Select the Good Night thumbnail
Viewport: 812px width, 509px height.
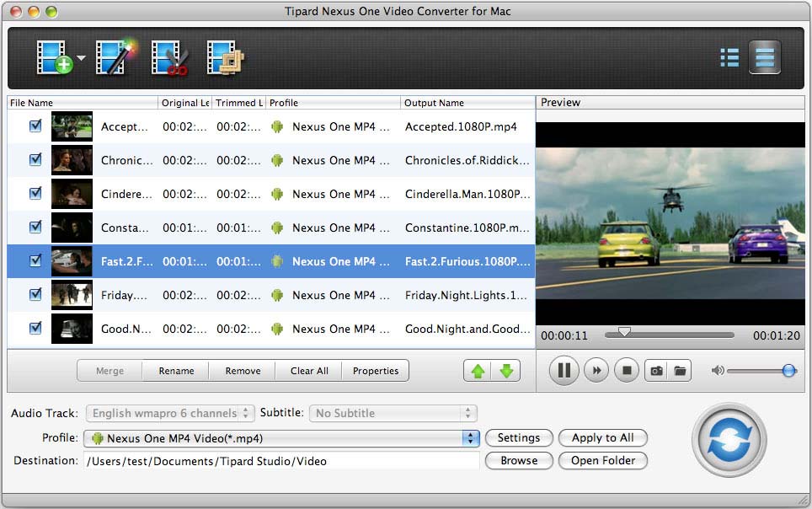[72, 329]
